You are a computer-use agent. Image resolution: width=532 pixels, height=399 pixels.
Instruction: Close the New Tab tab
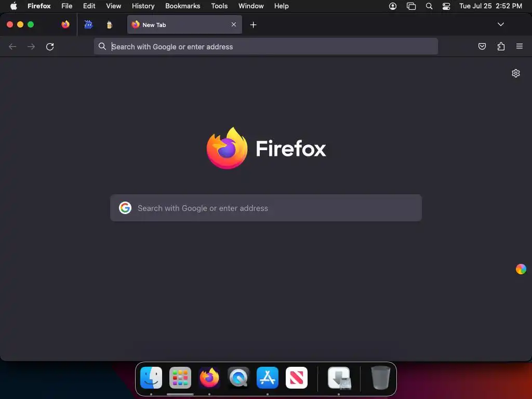pos(234,24)
